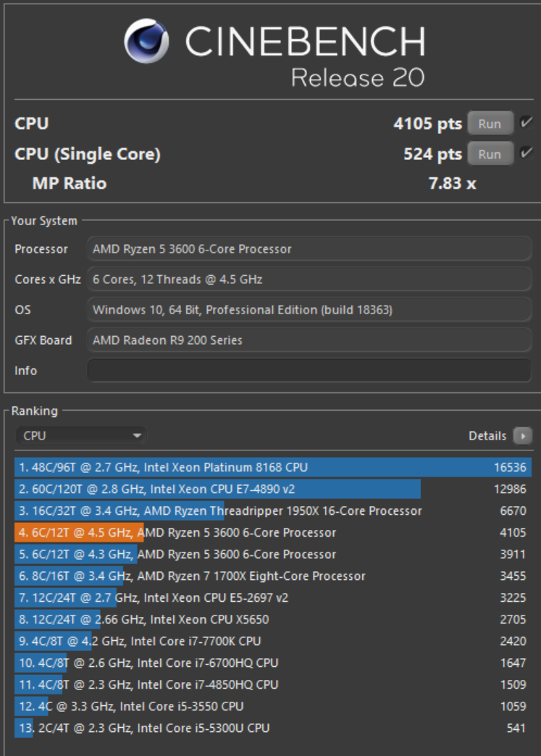Select the Xeon Platinum 8168 ranking entry
The image size is (541, 756).
point(272,468)
